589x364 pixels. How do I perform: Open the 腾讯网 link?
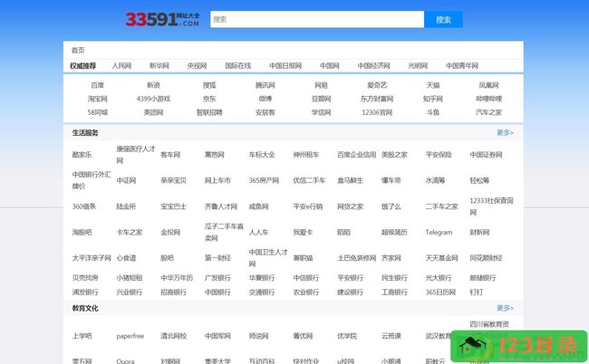266,85
